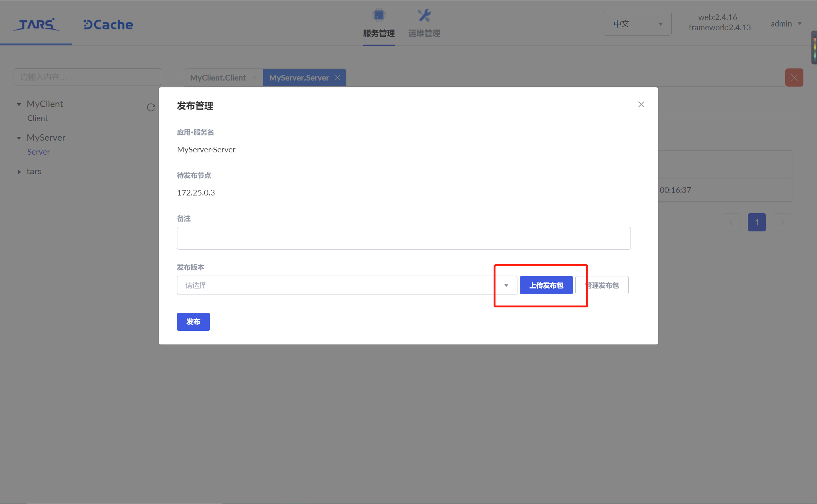
Task: Open the 中文 language dropdown
Action: click(x=637, y=23)
